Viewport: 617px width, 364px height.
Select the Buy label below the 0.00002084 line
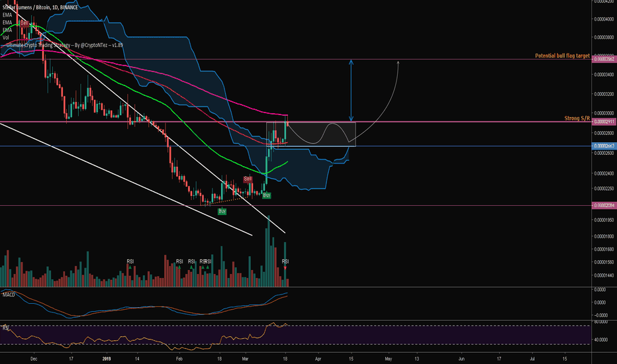pos(222,211)
